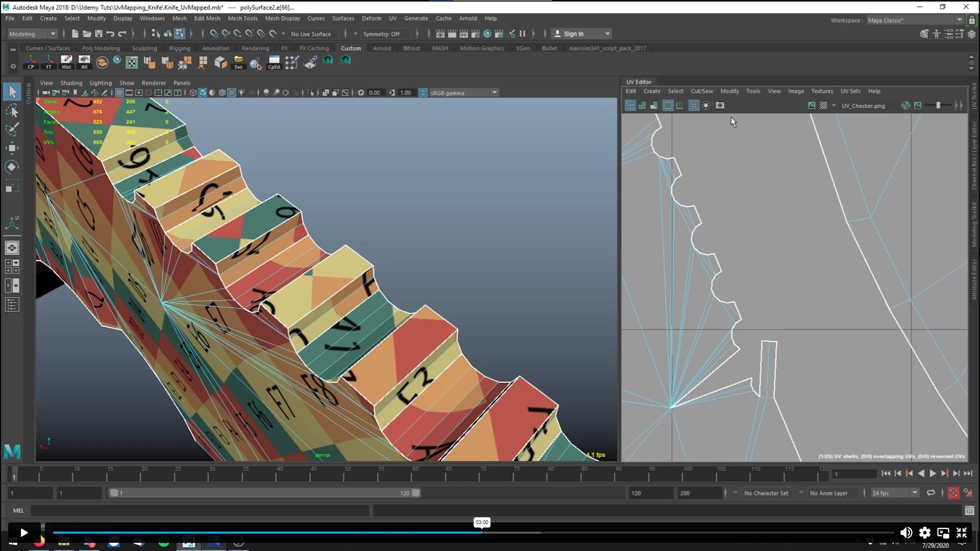Screen dimensions: 980x551
Task: Expand the UV_Checker.png texture dropdown arrow
Action: (x=834, y=106)
